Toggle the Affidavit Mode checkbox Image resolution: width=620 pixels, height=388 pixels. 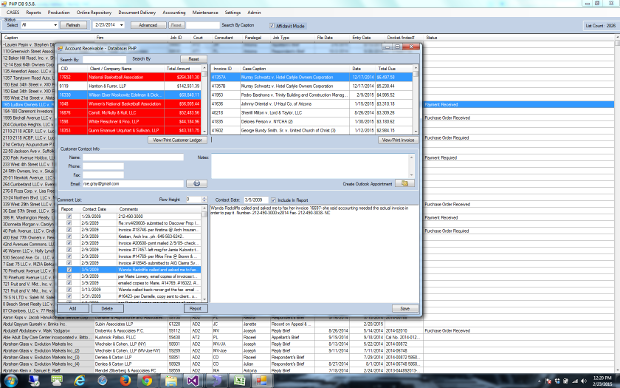pos(272,26)
